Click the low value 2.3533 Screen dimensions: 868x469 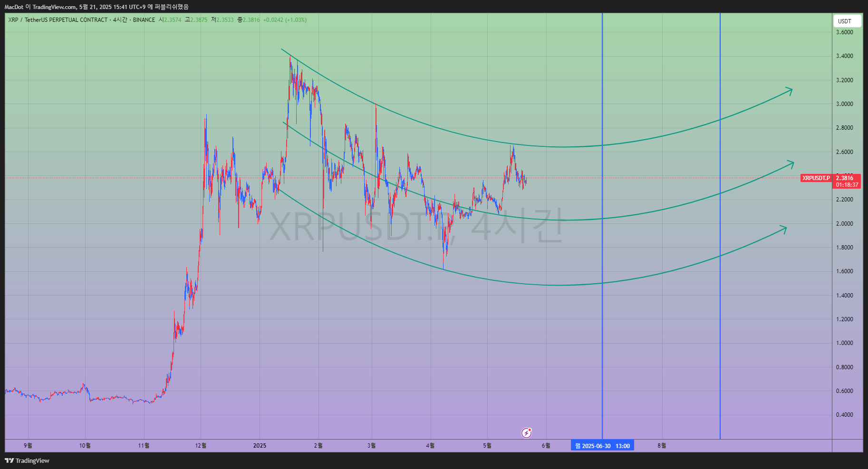pos(225,20)
